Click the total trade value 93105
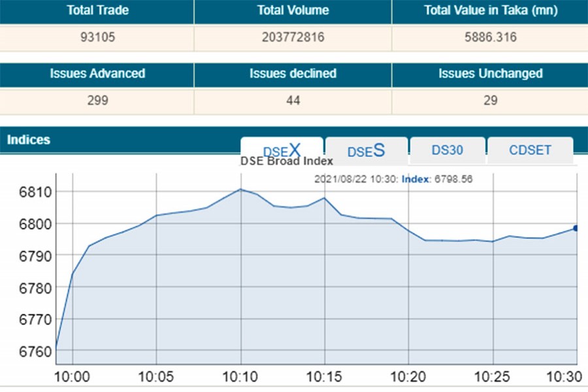The height and width of the screenshot is (392, 588). tap(97, 37)
